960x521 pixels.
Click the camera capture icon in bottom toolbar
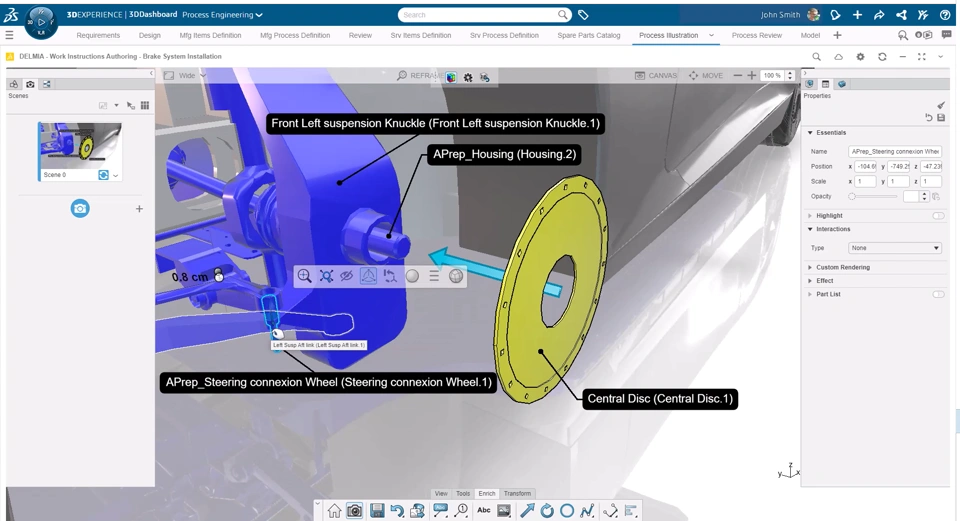click(355, 511)
